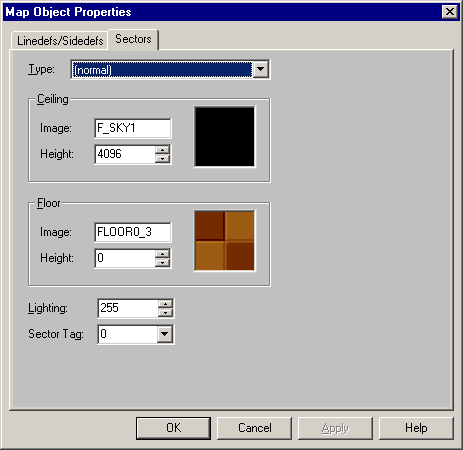Image resolution: width=463 pixels, height=450 pixels.
Task: Select the Sectors tab
Action: (133, 39)
